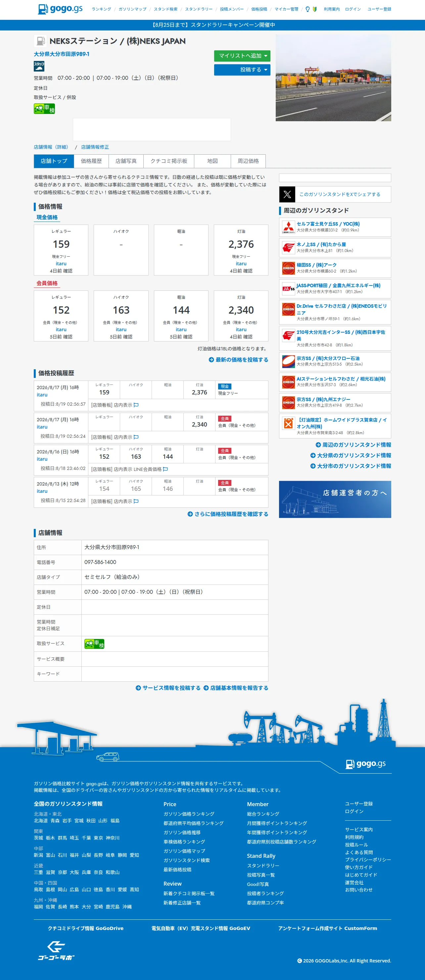Open スタンド検索 in the top navigation

tap(165, 9)
